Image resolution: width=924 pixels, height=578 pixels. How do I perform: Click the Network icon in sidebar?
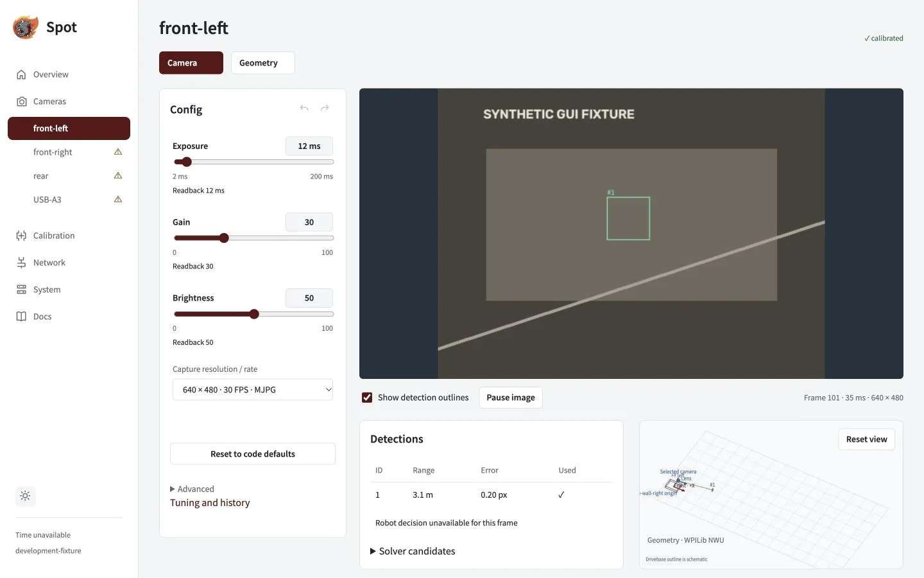(x=21, y=263)
